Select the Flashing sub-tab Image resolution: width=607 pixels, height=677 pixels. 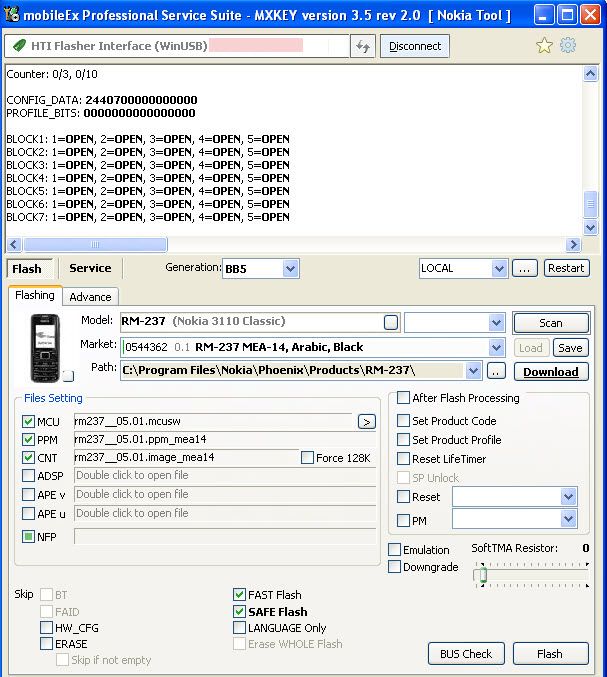point(35,295)
